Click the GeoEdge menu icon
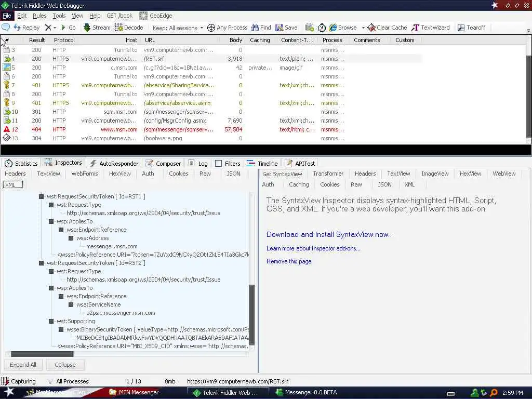 pyautogui.click(x=143, y=16)
